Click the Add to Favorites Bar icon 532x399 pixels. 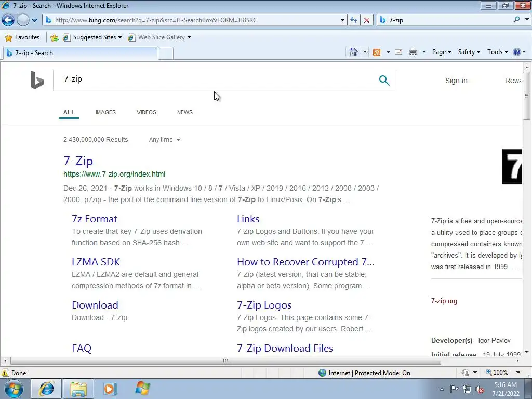54,37
